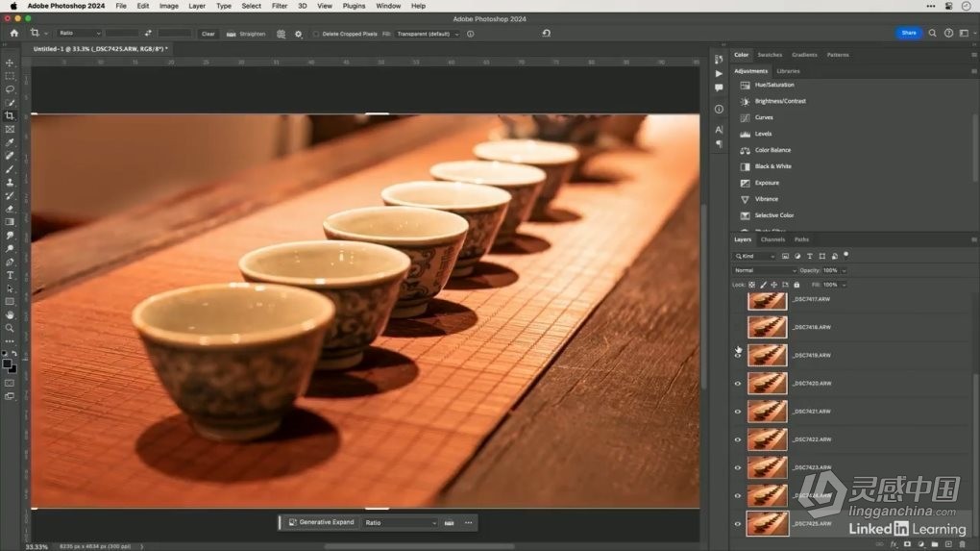The width and height of the screenshot is (980, 551).
Task: Select the Zoom tool
Action: coord(10,328)
